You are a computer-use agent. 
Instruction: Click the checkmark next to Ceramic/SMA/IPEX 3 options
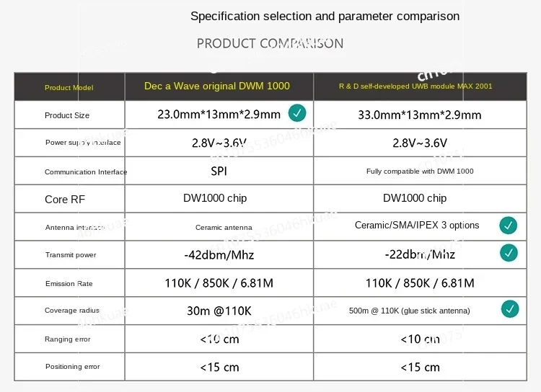509,226
